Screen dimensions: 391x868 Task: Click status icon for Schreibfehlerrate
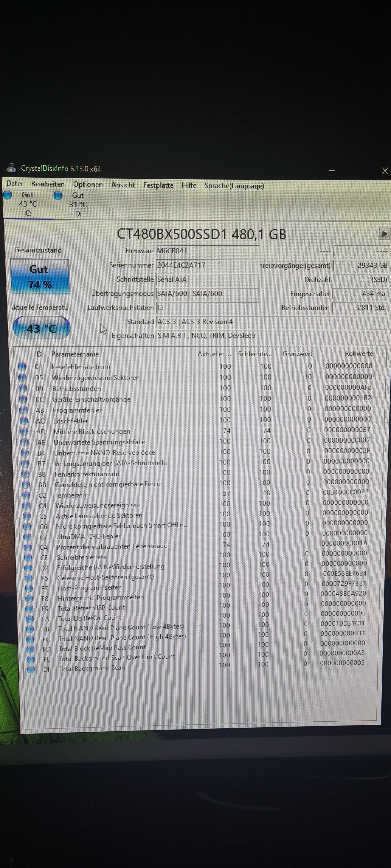[x=28, y=558]
